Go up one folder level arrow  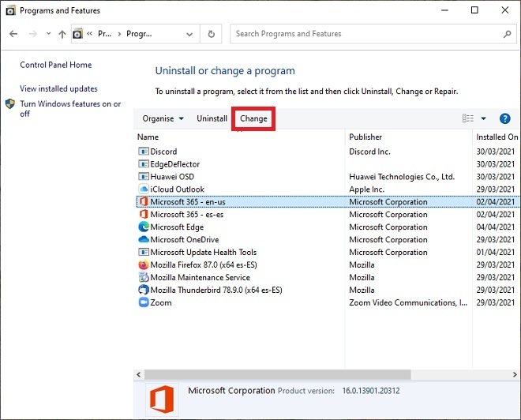(x=62, y=34)
